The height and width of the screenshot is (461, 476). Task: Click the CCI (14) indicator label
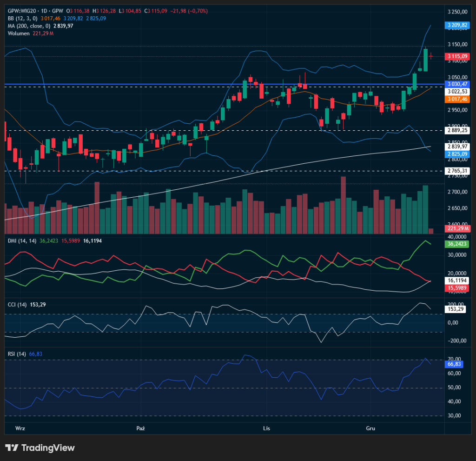(x=17, y=304)
